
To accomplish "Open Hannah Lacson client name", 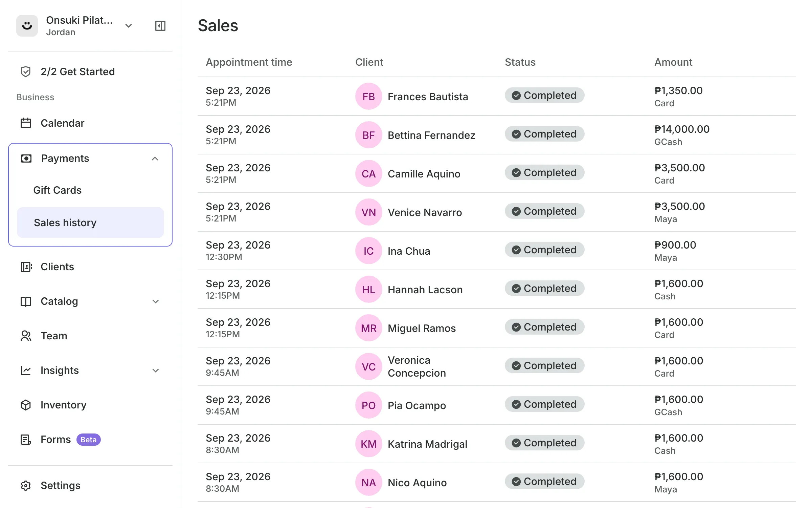I will [x=425, y=290].
